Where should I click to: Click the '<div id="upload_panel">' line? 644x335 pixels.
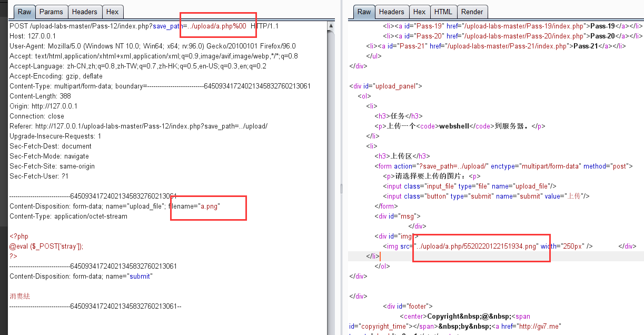pyautogui.click(x=385, y=86)
